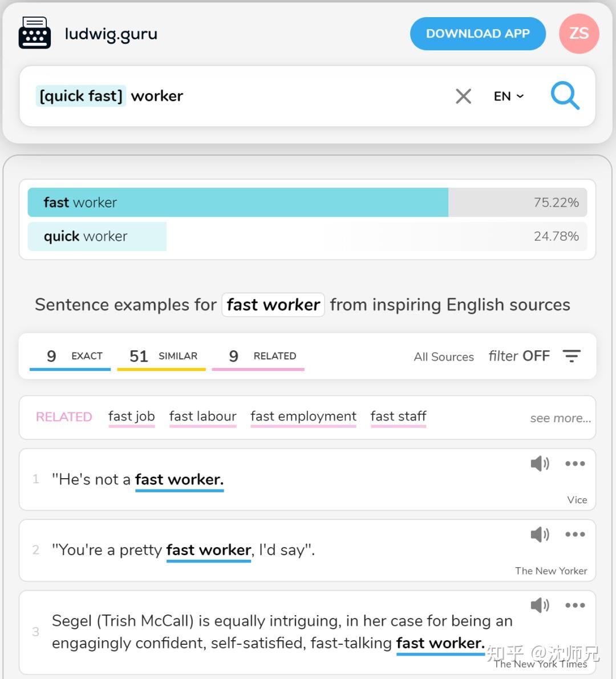
Task: Open the filter settings lines icon
Action: pos(572,356)
